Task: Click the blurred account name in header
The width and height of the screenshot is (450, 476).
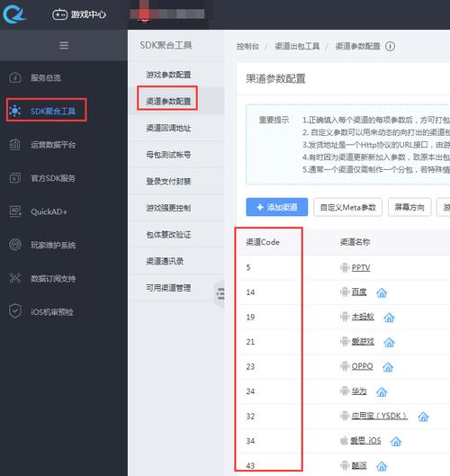Action: (x=167, y=14)
